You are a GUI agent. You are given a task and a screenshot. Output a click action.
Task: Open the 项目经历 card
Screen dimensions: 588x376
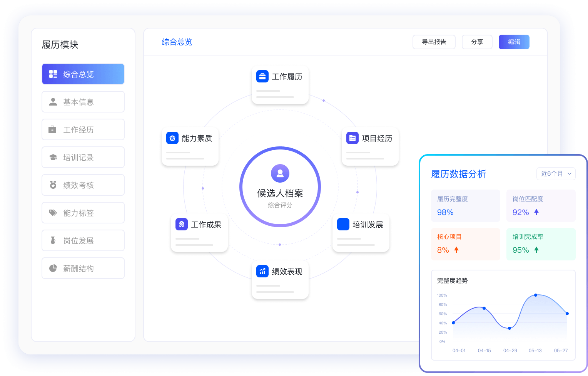[x=370, y=146]
